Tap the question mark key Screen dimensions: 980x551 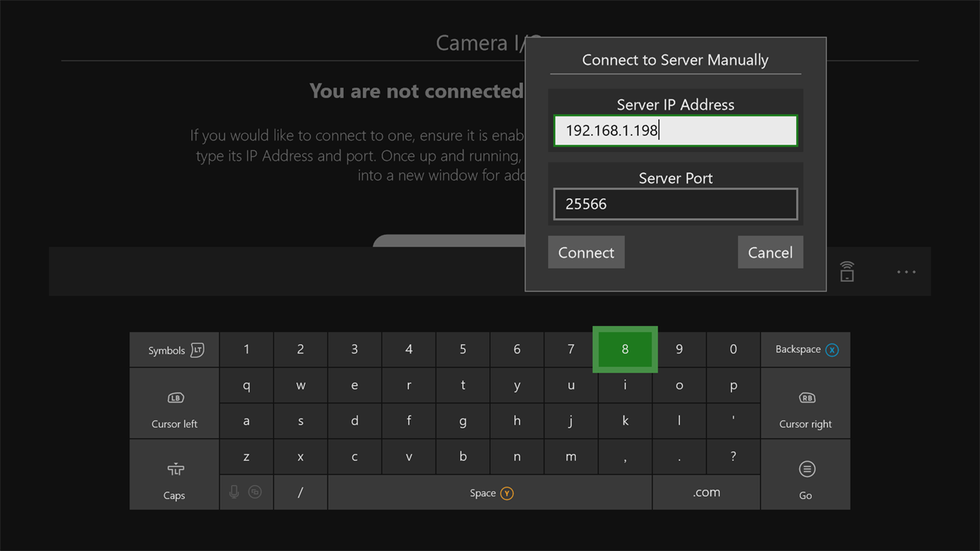click(x=733, y=457)
